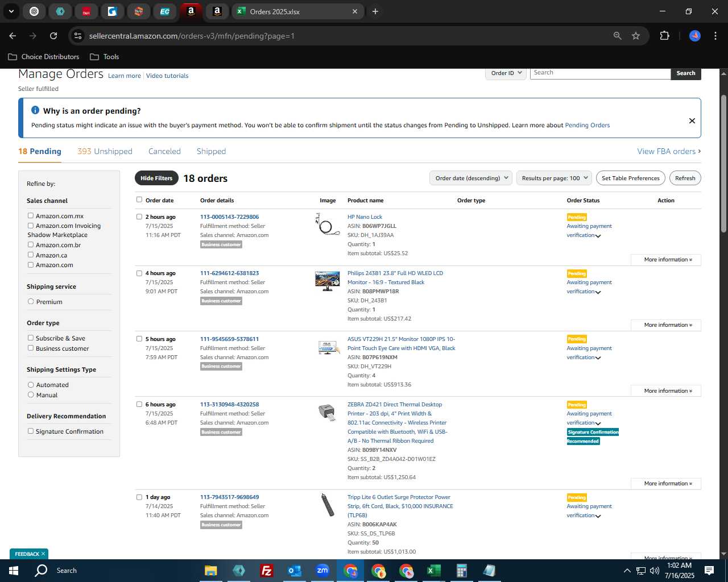Switch to the Shipped orders tab
Image resolution: width=728 pixels, height=582 pixels.
tap(211, 151)
